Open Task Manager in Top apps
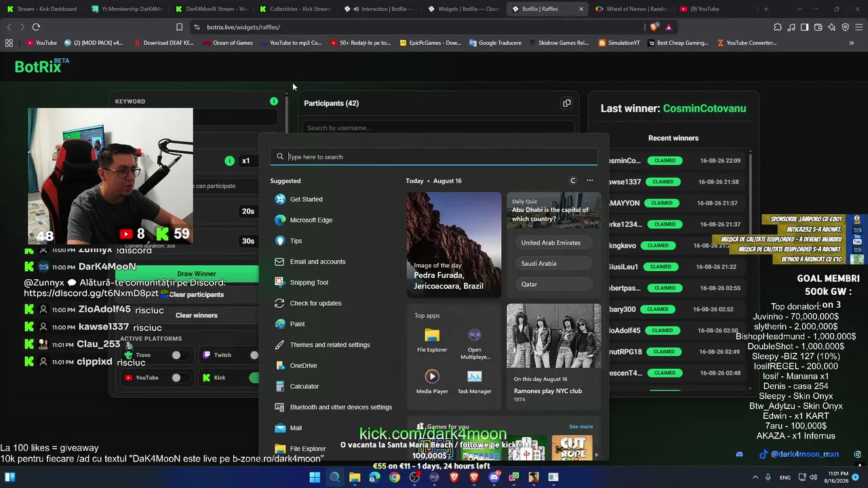The image size is (868, 488). coord(474,382)
